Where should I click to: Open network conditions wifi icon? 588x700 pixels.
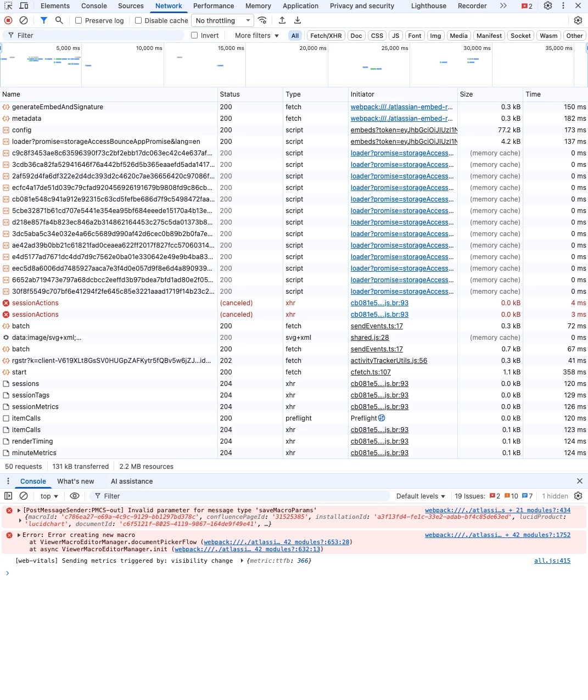[x=262, y=20]
